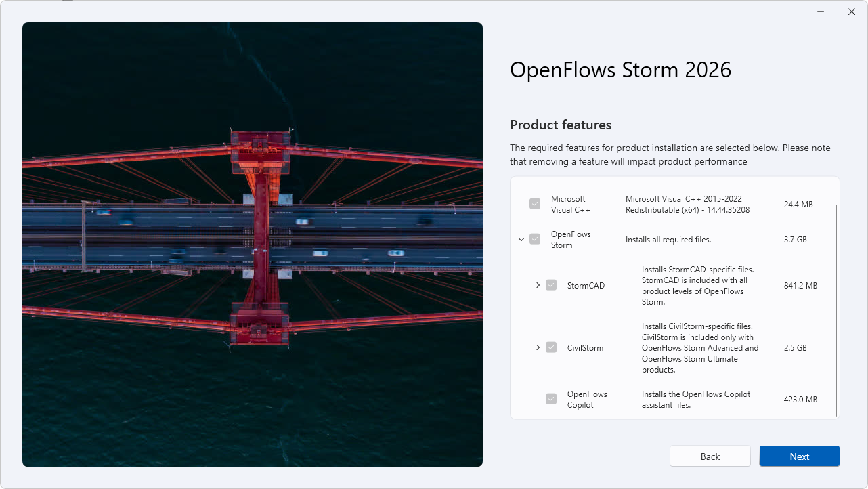Select the 'OpenFlows Copilot' feature label
Image resolution: width=868 pixels, height=489 pixels.
(587, 399)
